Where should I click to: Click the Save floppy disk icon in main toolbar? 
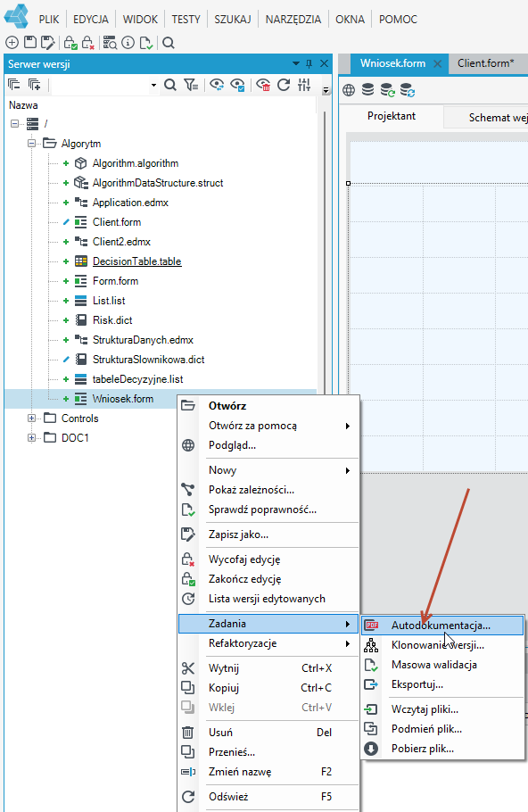click(x=30, y=43)
